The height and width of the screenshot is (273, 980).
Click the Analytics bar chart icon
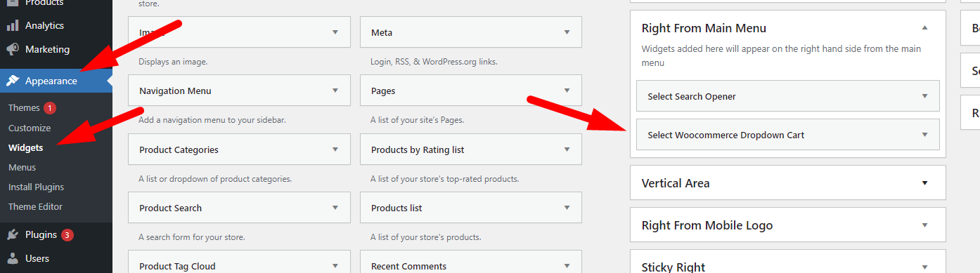tap(13, 25)
